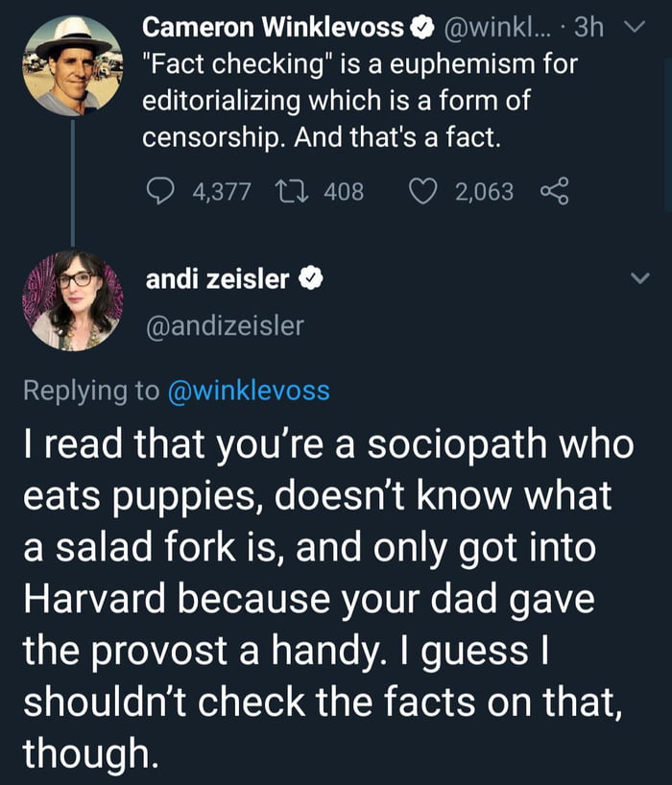Like the tweet with the heart icon
672x785 pixels.
pyautogui.click(x=423, y=192)
